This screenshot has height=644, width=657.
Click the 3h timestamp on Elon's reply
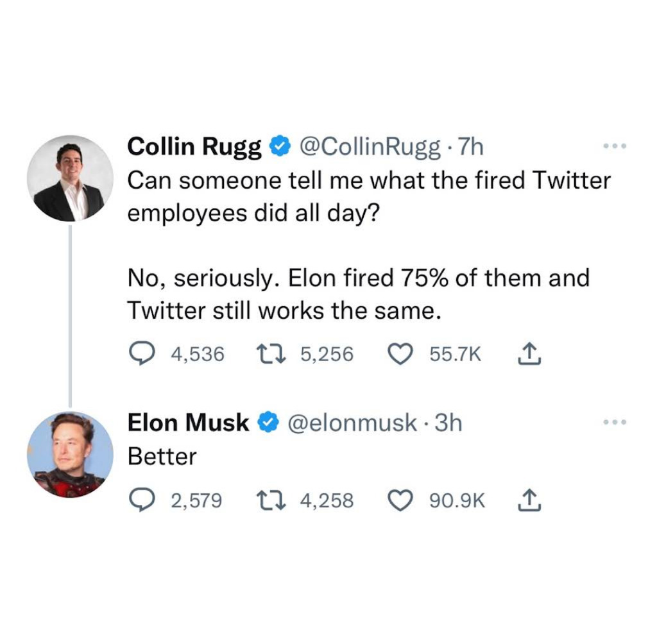click(448, 422)
